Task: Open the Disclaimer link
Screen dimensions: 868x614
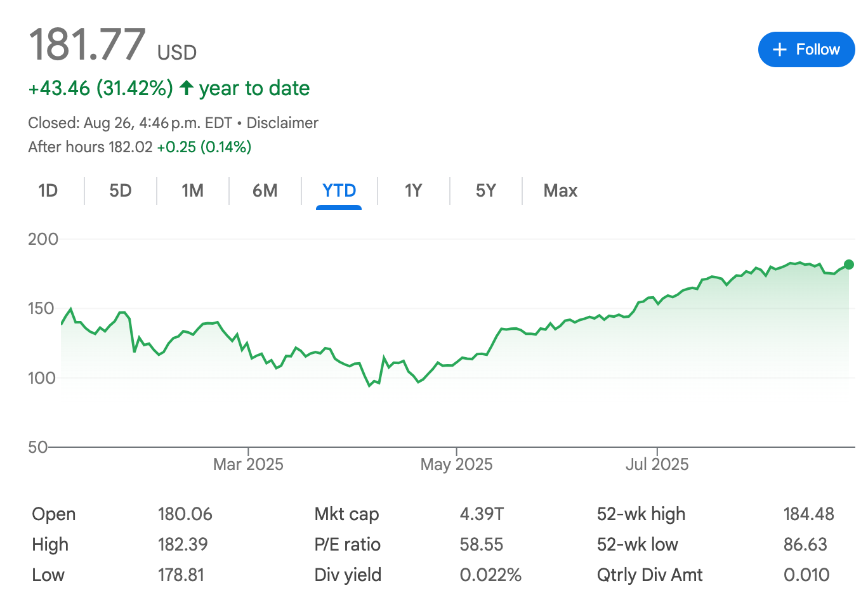Action: click(x=282, y=123)
